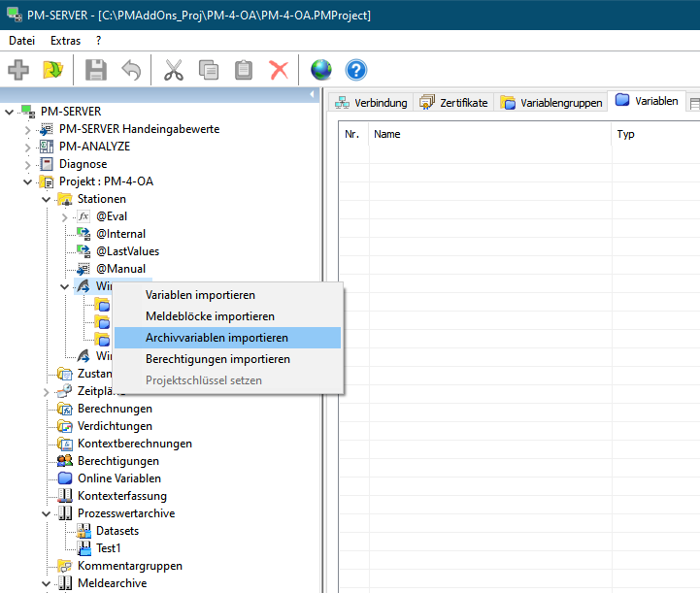Choose Archivvariablen importieren from context menu

(228, 338)
